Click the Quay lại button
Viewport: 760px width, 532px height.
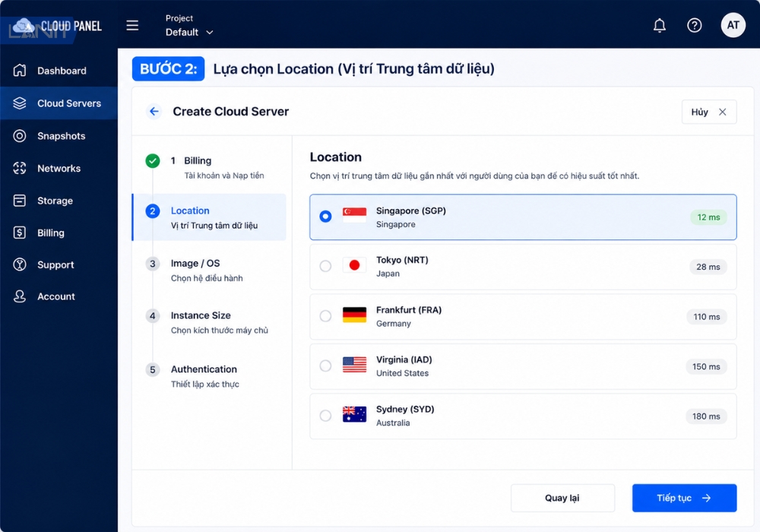tap(562, 498)
